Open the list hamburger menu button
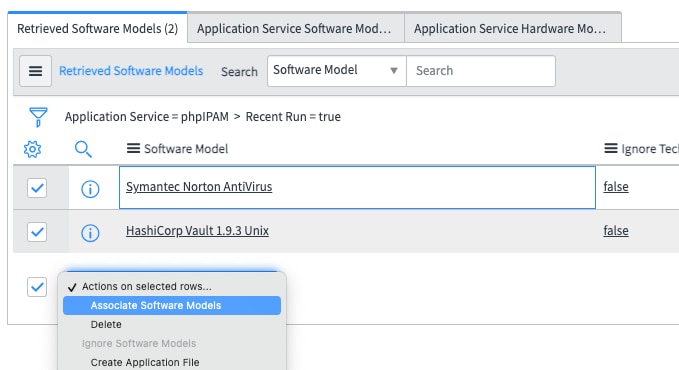Viewport: 679px width, 370px height. (36, 71)
